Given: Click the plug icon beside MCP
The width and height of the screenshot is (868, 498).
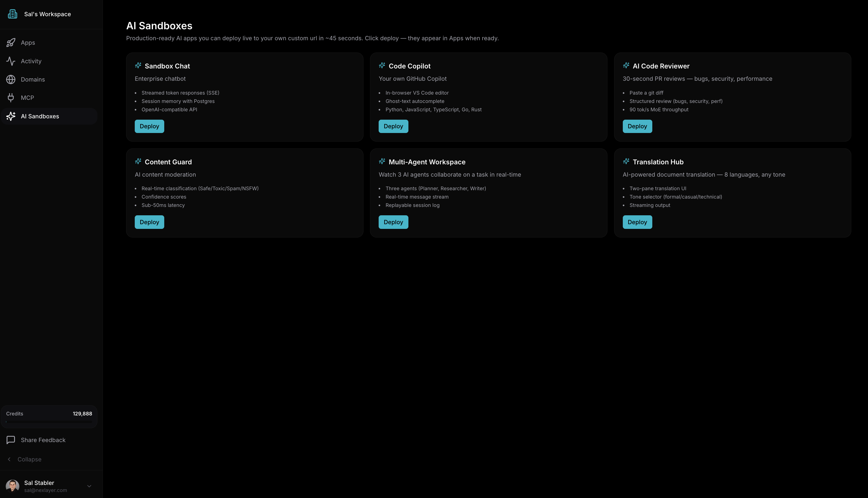Looking at the screenshot, I should tap(11, 97).
